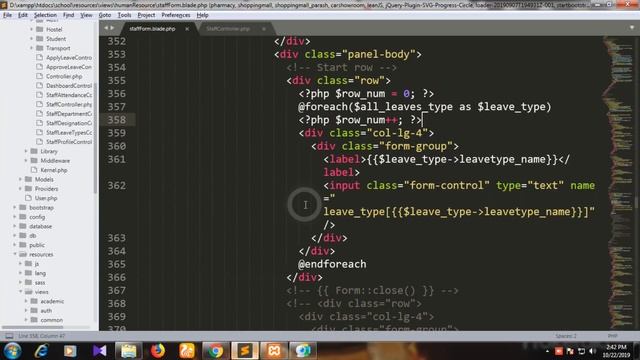Expand the academic folder
This screenshot has height=360, width=640.
(x=26, y=301)
